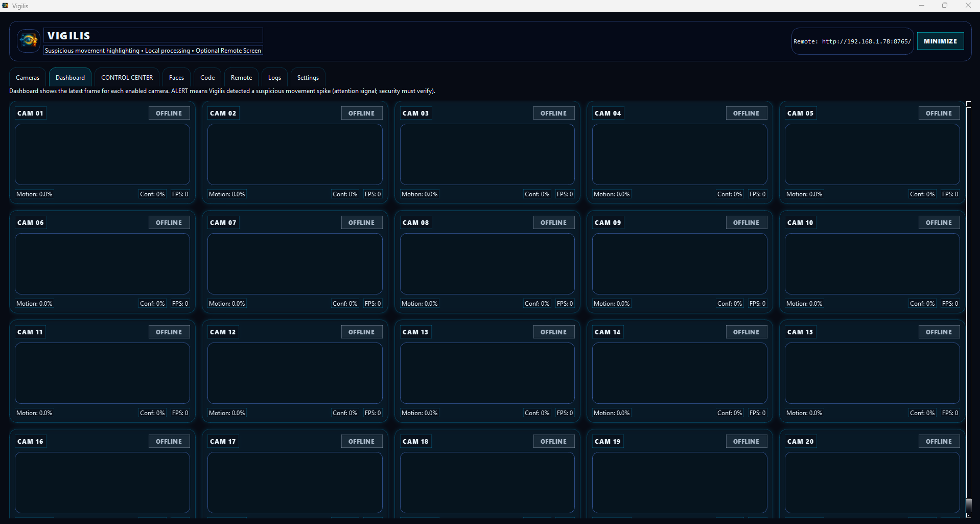Open the remote URL http://192.168.1.78:8765/

pyautogui.click(x=852, y=41)
